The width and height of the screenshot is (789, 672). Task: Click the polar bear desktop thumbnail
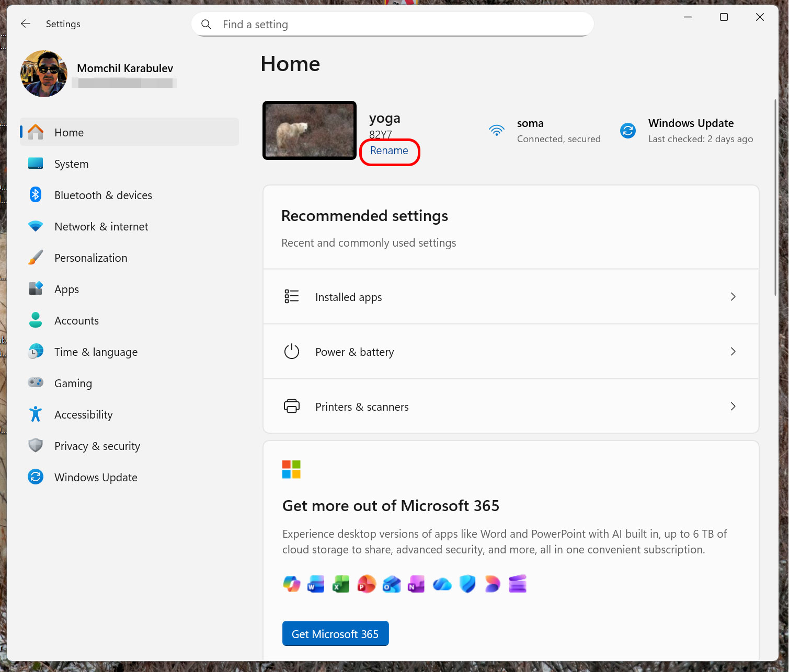pos(310,130)
